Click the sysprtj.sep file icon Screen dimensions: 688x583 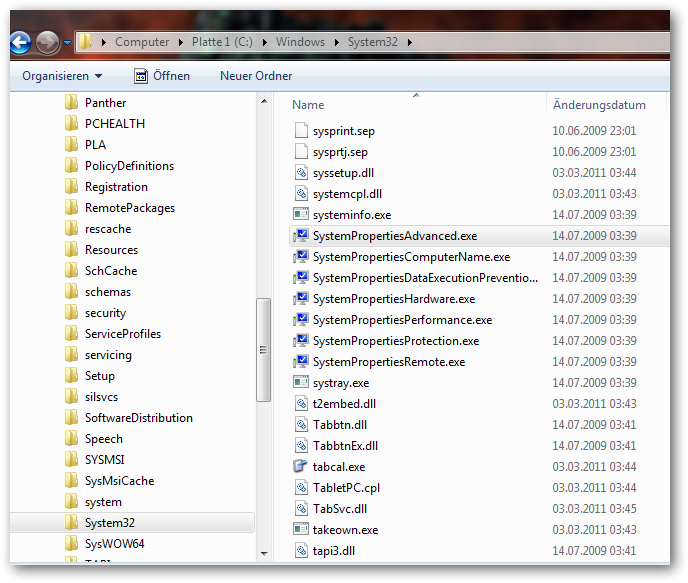click(301, 151)
